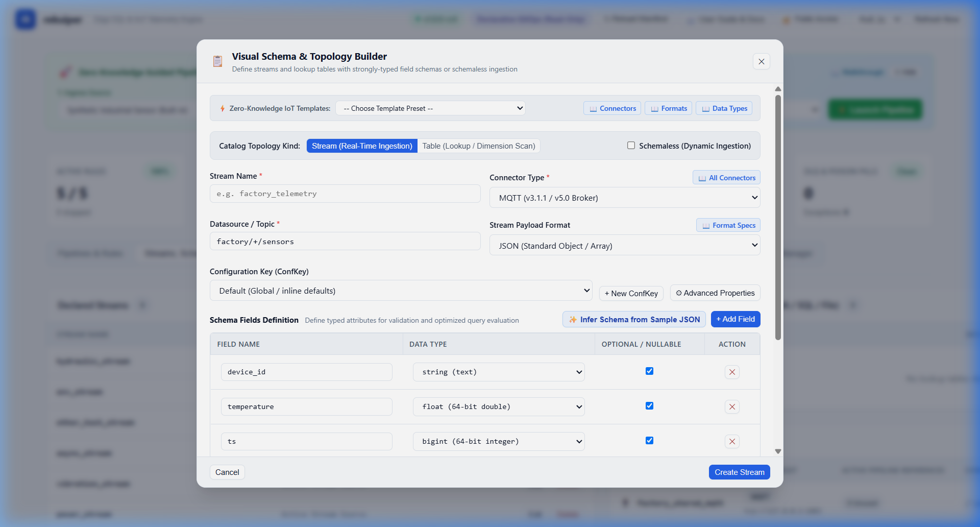Open Format Specs documentation
The width and height of the screenshot is (980, 527).
(x=728, y=225)
